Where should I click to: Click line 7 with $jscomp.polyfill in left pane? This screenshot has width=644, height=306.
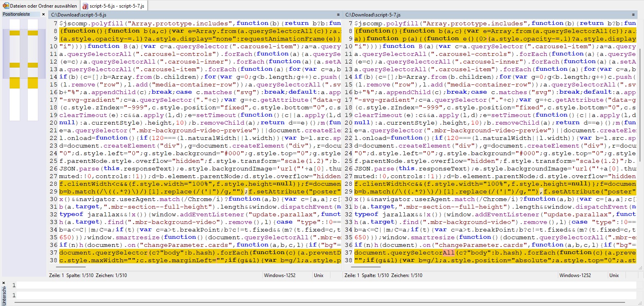(200, 23)
